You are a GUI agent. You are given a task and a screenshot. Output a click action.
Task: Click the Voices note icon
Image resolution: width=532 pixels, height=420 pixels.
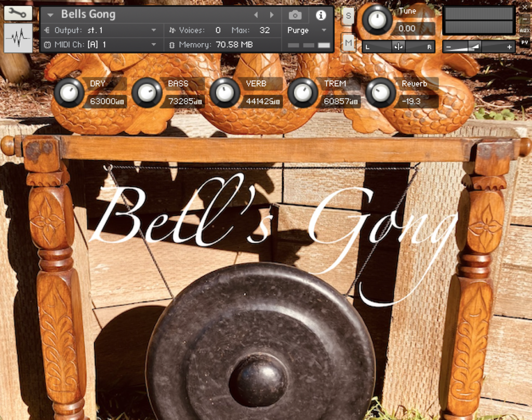click(x=172, y=30)
